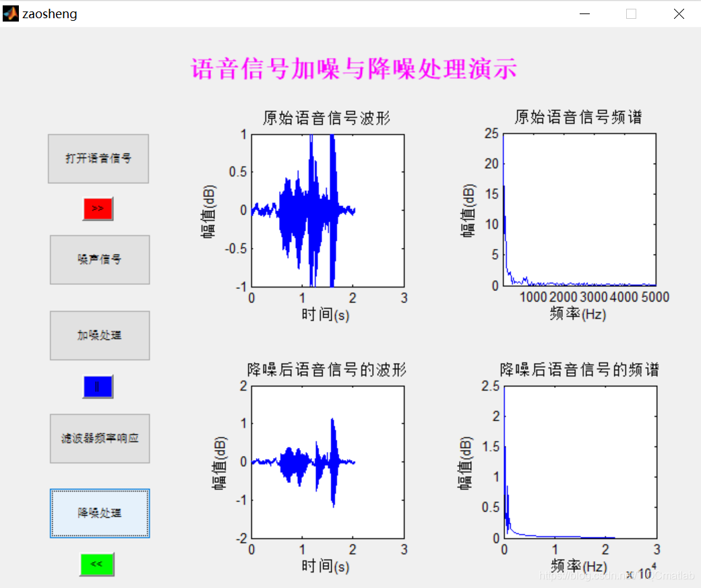Activate the 加噪处理 button
This screenshot has height=588, width=701.
point(99,335)
